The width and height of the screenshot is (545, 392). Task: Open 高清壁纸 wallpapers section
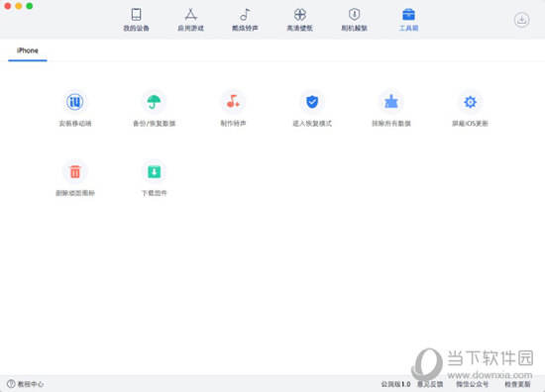pyautogui.click(x=299, y=20)
